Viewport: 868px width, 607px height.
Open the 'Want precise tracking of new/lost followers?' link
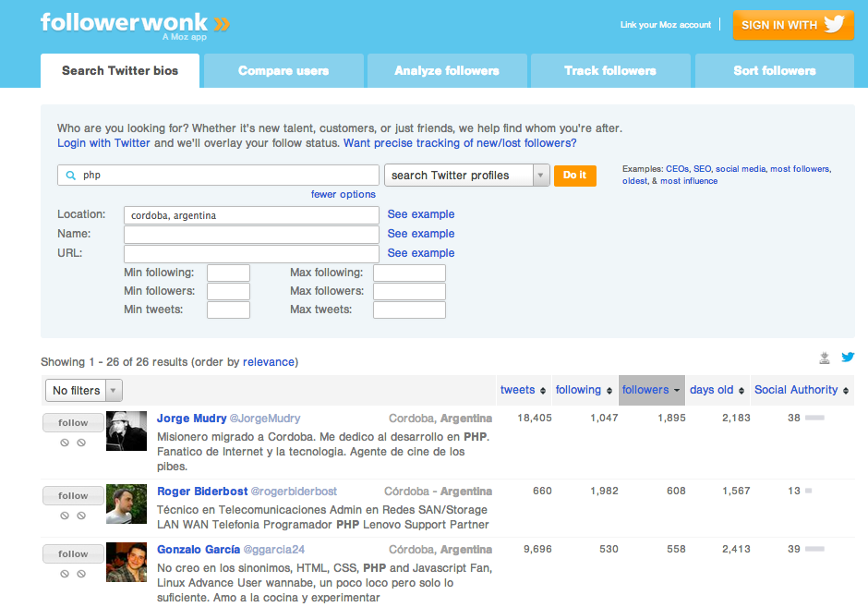point(460,143)
